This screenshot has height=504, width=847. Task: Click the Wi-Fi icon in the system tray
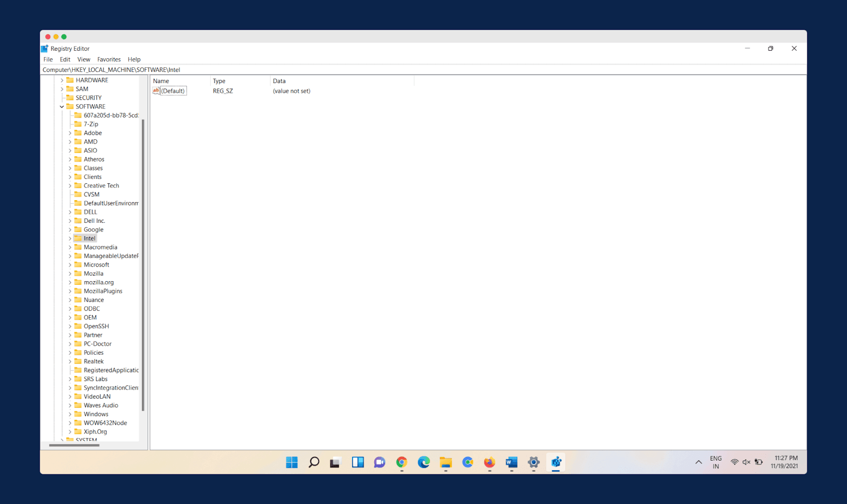coord(735,461)
